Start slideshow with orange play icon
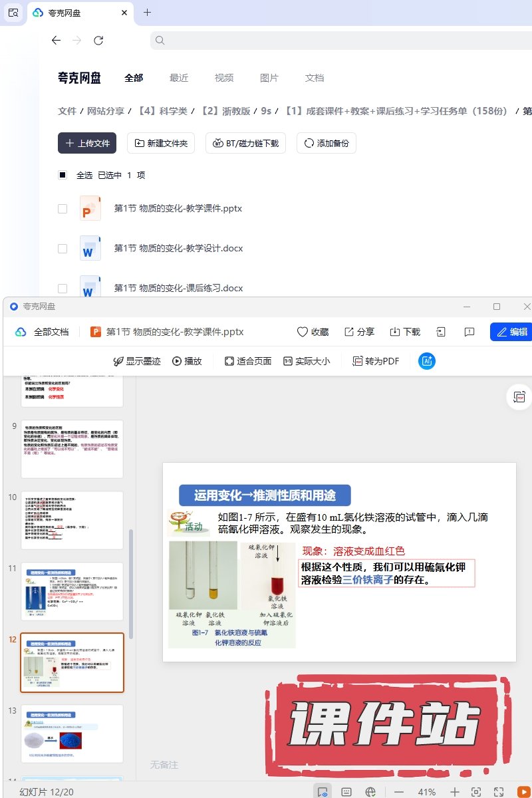Viewport: 532px width, 798px height. [x=523, y=791]
